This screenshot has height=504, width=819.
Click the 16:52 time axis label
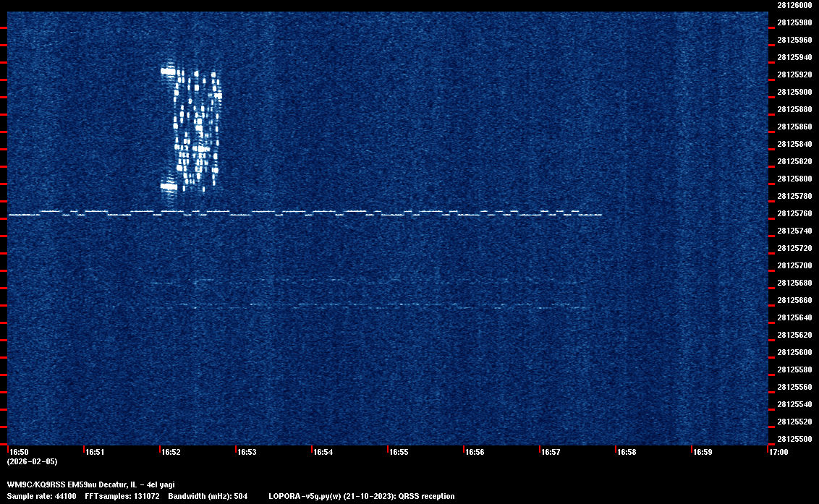(171, 452)
